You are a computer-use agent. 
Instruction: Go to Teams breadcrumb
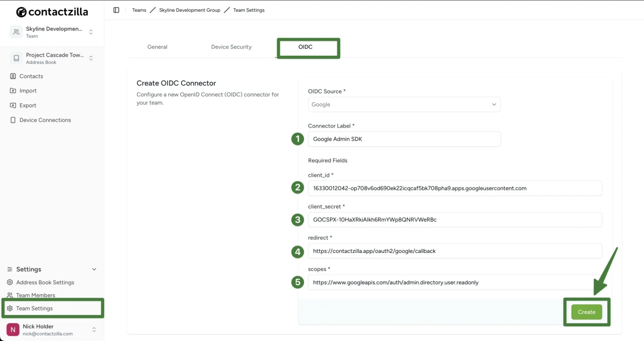(x=139, y=10)
